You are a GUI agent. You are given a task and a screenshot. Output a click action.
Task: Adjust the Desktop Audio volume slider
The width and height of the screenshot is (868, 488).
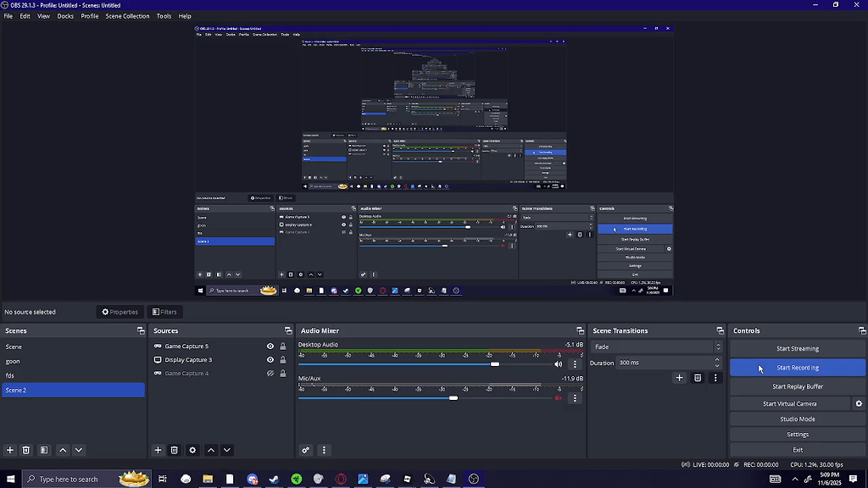(495, 364)
